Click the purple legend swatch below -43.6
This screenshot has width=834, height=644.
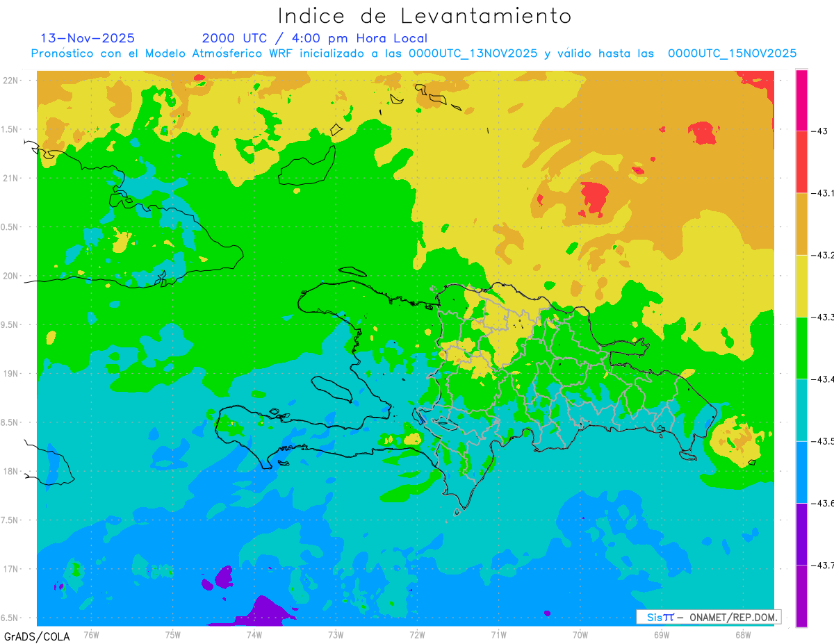[x=801, y=534]
